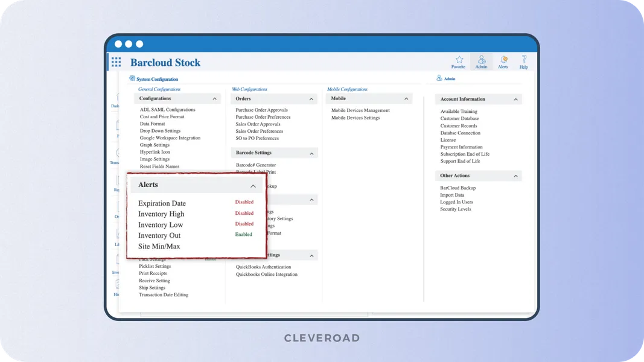Image resolution: width=644 pixels, height=362 pixels.
Task: Click the Admin user heading above Account Information
Action: click(x=446, y=78)
